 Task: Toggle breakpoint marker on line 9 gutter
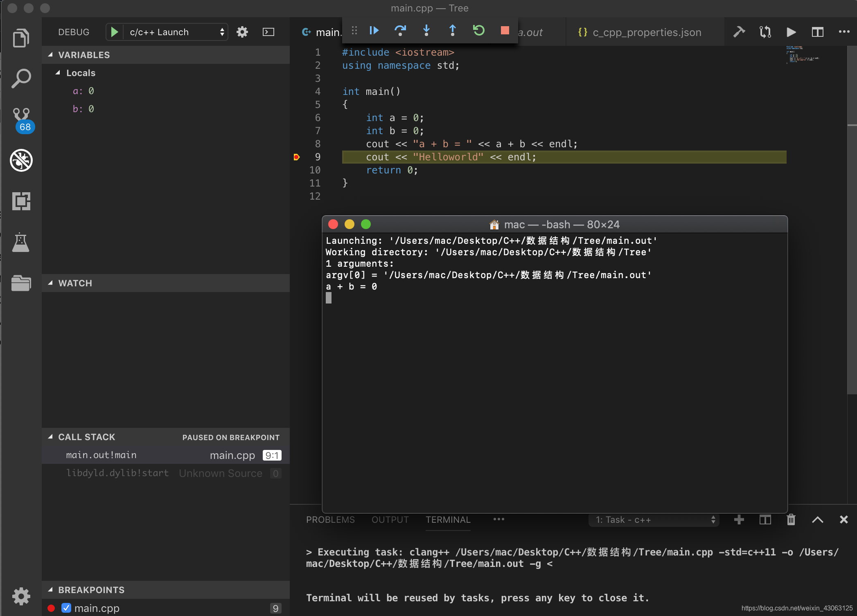click(297, 157)
